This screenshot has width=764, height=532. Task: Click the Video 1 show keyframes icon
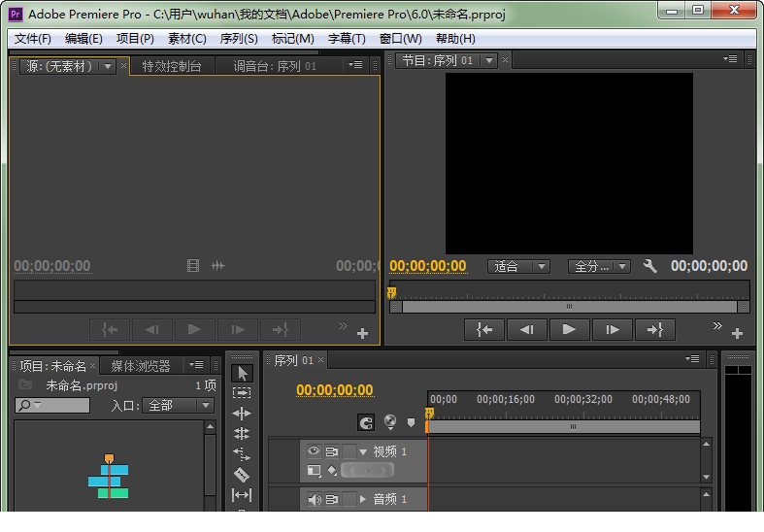tap(332, 470)
